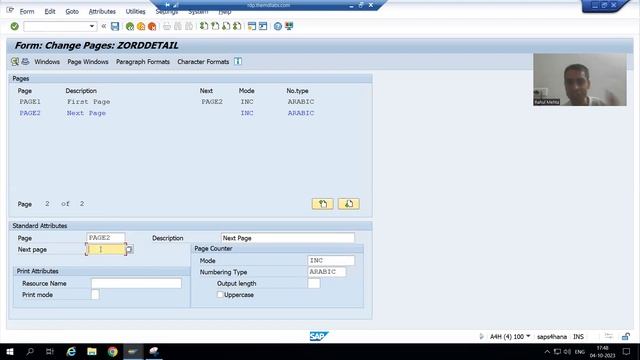This screenshot has width=640, height=360.
Task: Click the INC mode value in the PAGE2 row
Action: pos(247,113)
